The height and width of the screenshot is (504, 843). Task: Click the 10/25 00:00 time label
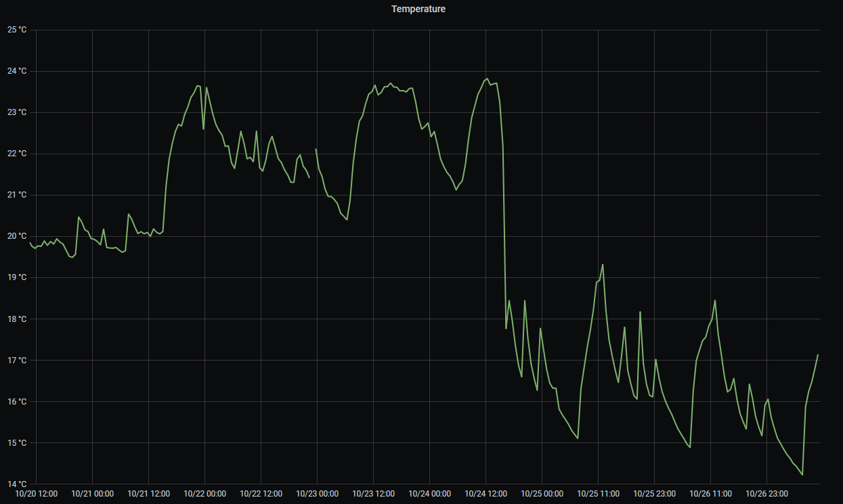point(542,494)
